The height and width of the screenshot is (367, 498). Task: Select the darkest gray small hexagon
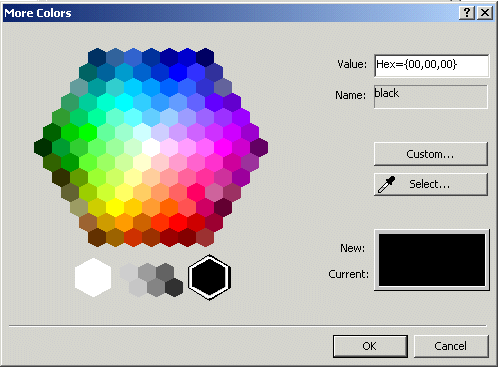174,287
